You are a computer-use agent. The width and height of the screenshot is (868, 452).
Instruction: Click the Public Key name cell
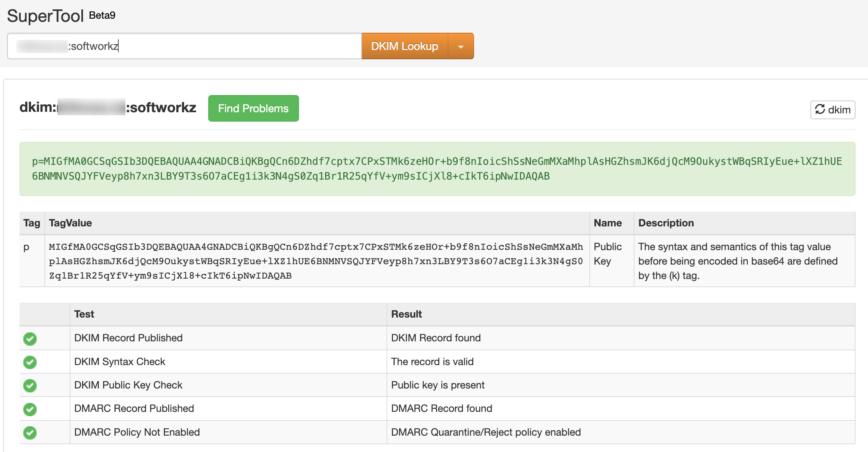click(607, 254)
